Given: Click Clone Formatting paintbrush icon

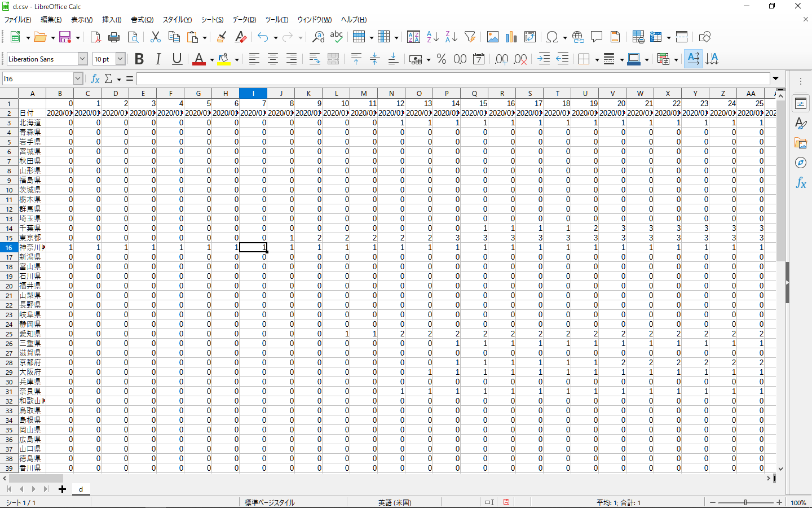Looking at the screenshot, I should [222, 37].
